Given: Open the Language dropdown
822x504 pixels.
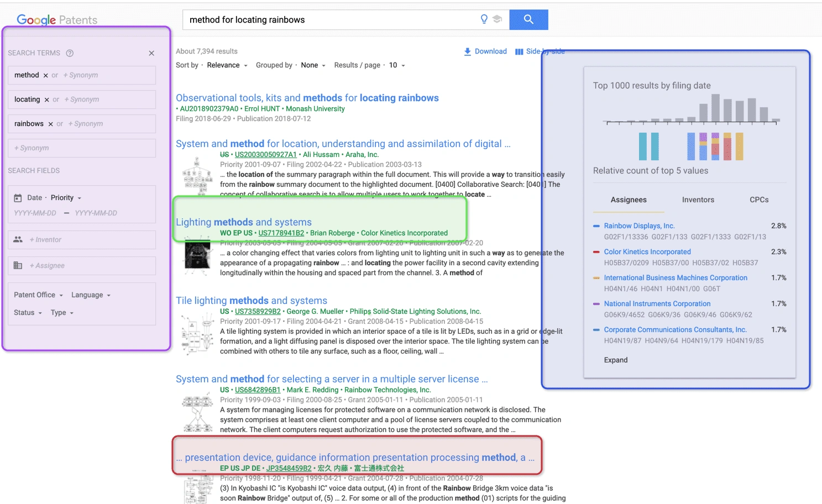Looking at the screenshot, I should [91, 295].
